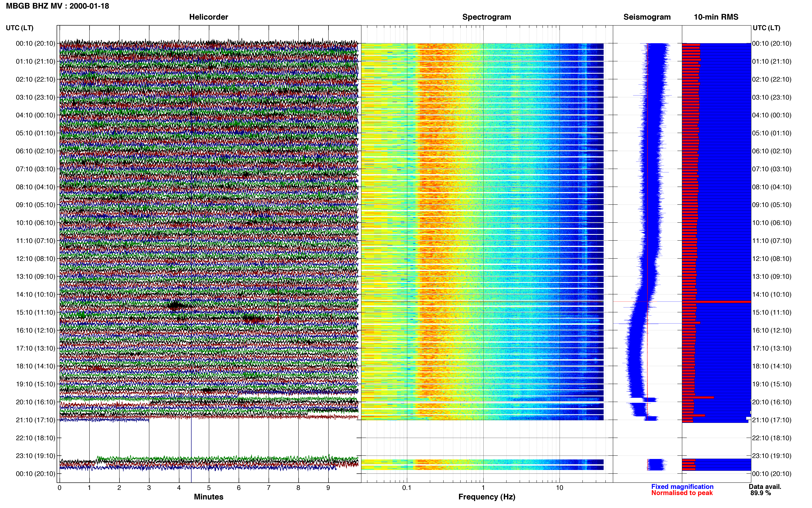The image size is (812, 508).
Task: Click '05:10 (01:10)' on the Helicorder time axis
Action: pos(36,133)
